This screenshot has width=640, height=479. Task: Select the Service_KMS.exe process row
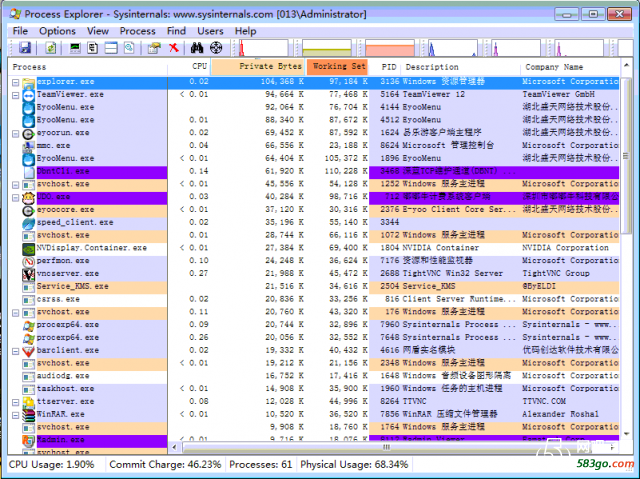[313, 287]
